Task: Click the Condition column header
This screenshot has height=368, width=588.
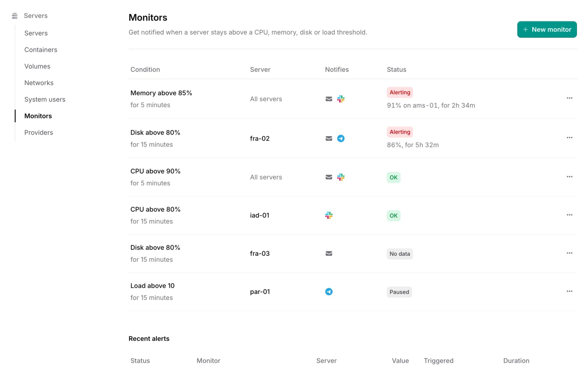Action: [x=145, y=70]
